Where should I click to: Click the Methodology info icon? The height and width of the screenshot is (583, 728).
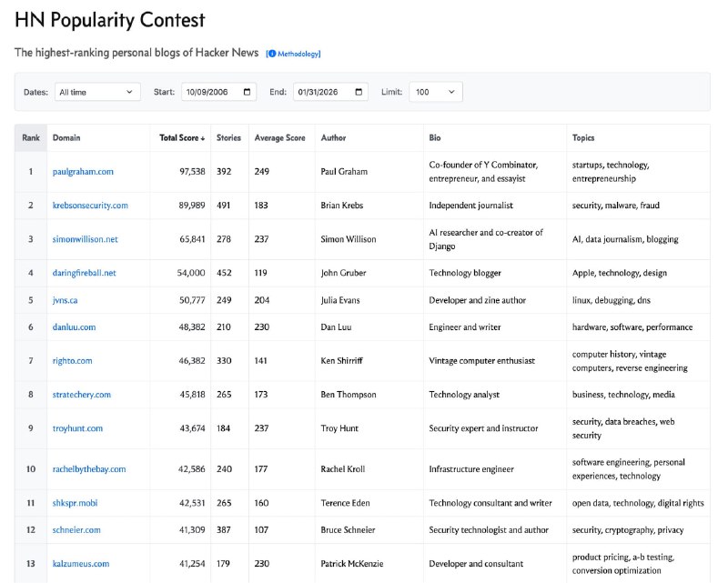click(x=271, y=54)
